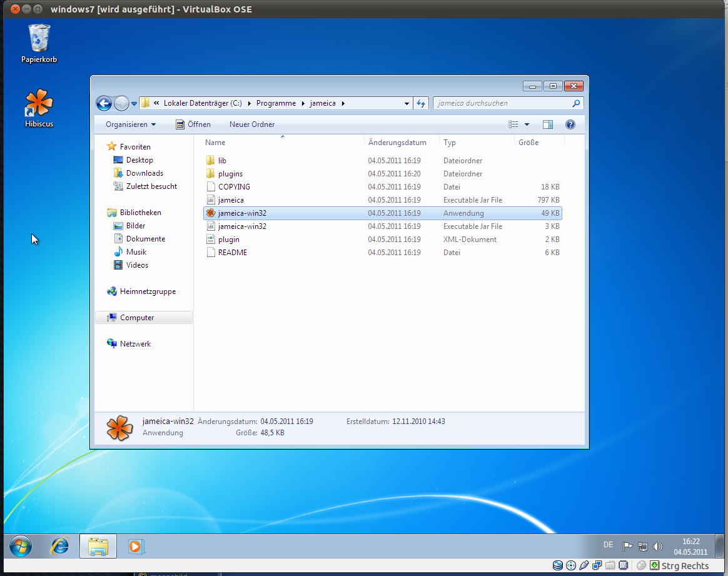Open the Musik library
Image resolution: width=728 pixels, height=576 pixels.
click(130, 251)
